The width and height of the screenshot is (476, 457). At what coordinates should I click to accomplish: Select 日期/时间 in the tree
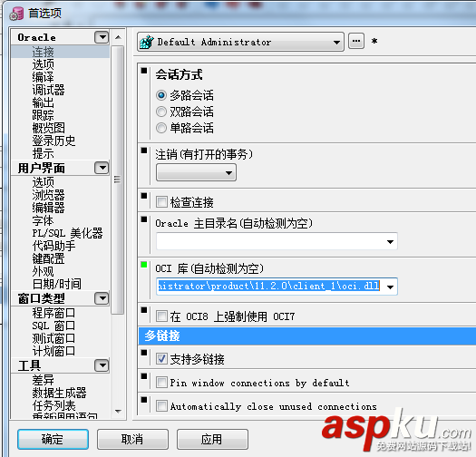tap(57, 284)
